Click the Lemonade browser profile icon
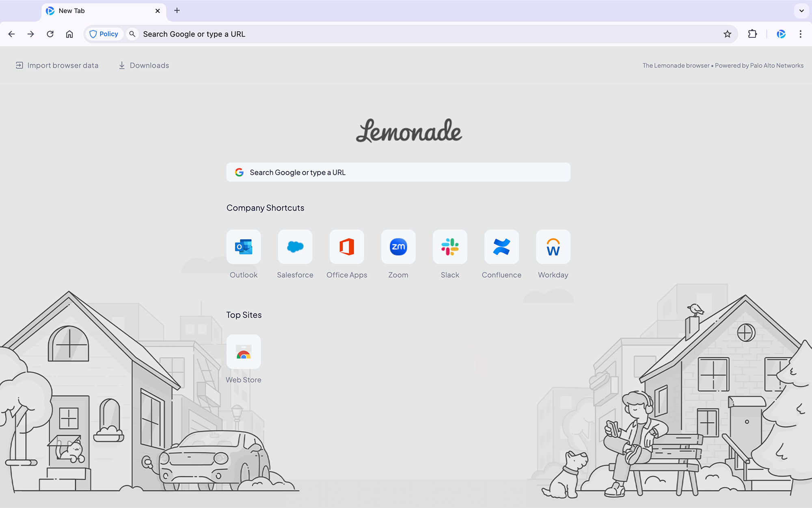The height and width of the screenshot is (508, 812). point(781,34)
